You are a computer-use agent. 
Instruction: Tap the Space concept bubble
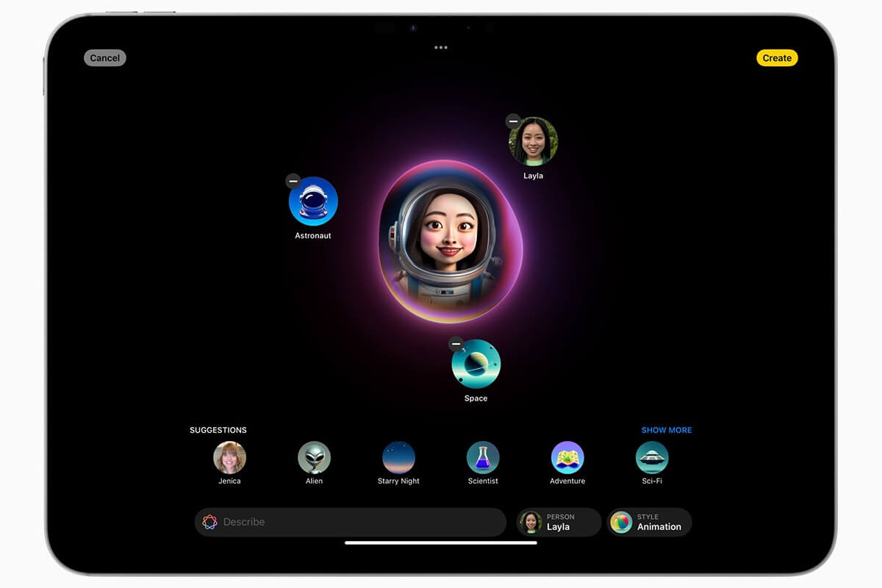(476, 366)
